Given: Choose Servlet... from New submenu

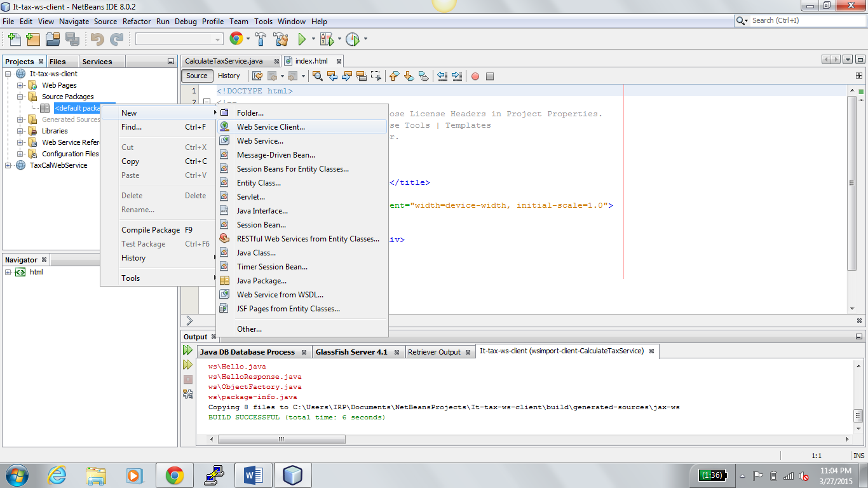Looking at the screenshot, I should pos(302,197).
